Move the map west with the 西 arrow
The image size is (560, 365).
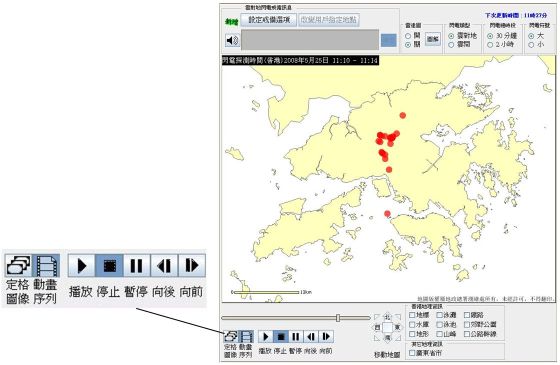(x=377, y=327)
